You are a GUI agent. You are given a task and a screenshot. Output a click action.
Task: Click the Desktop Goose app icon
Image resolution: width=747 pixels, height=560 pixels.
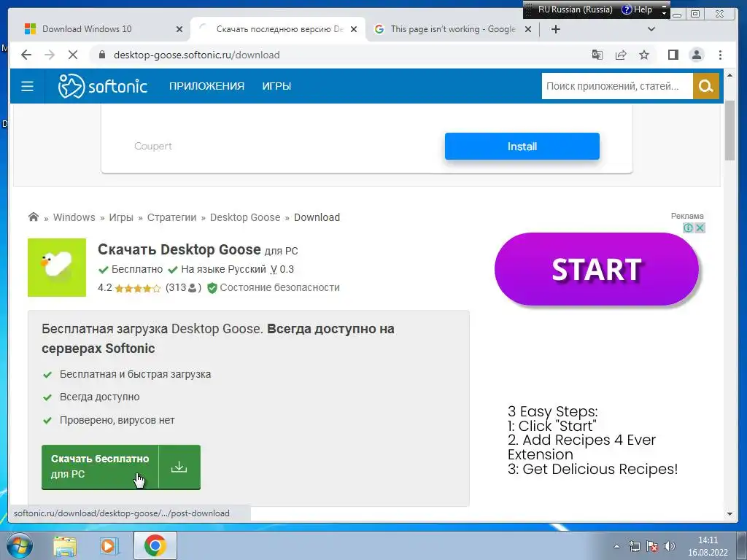[x=57, y=268]
